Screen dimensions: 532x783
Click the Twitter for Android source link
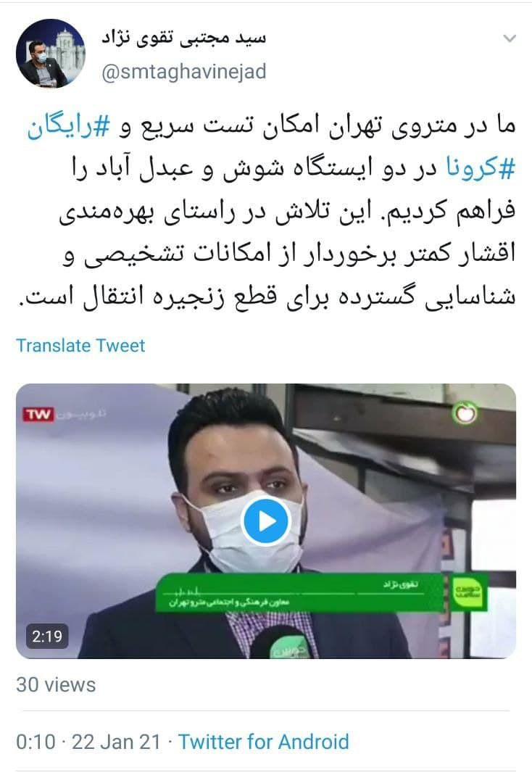[264, 742]
